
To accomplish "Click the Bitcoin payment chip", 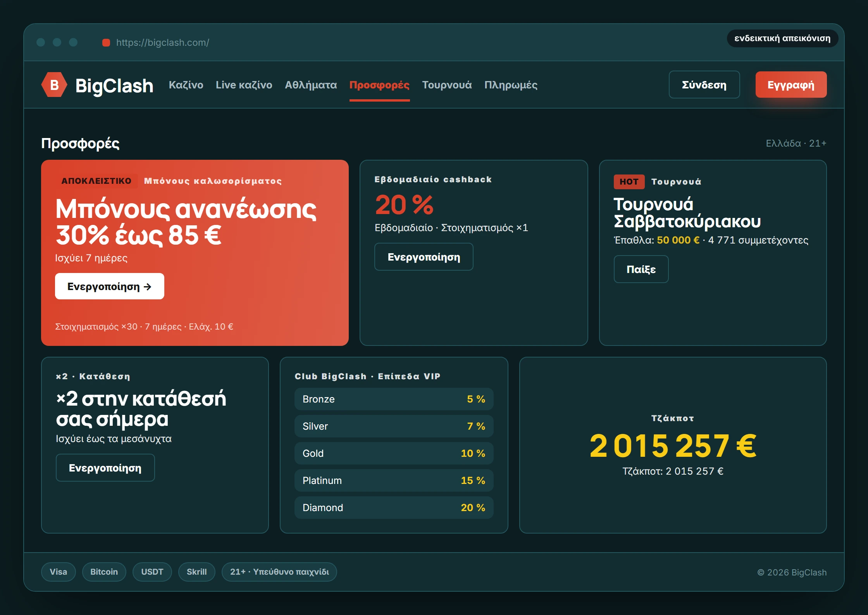I will click(104, 572).
